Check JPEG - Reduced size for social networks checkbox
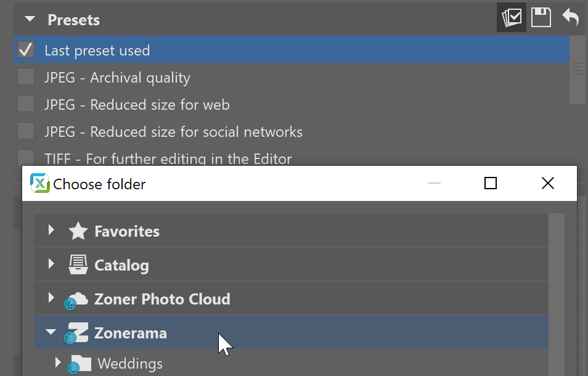The image size is (588, 376). [x=26, y=131]
